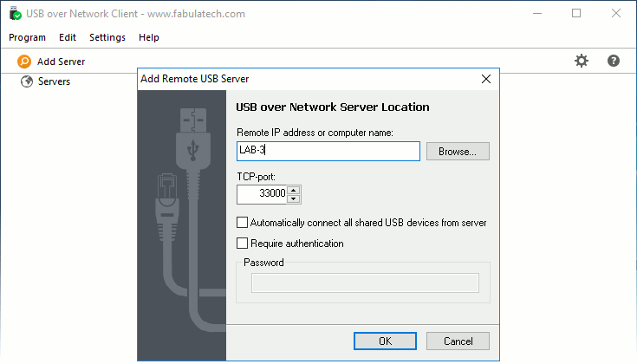The image size is (637, 364).
Task: Open settings via the gear icon
Action: 582,61
